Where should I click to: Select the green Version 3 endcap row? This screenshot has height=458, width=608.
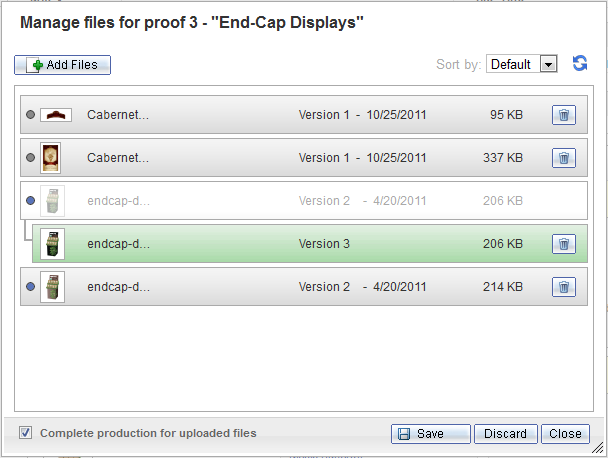(310, 244)
